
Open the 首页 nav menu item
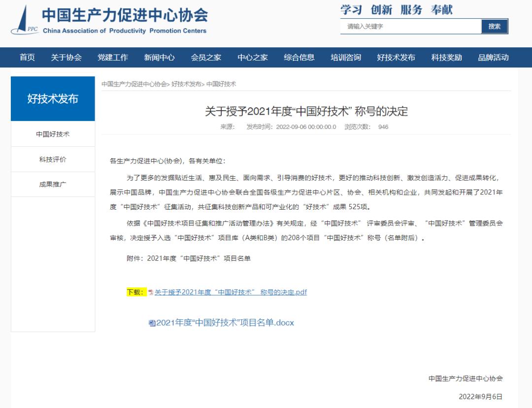click(27, 57)
